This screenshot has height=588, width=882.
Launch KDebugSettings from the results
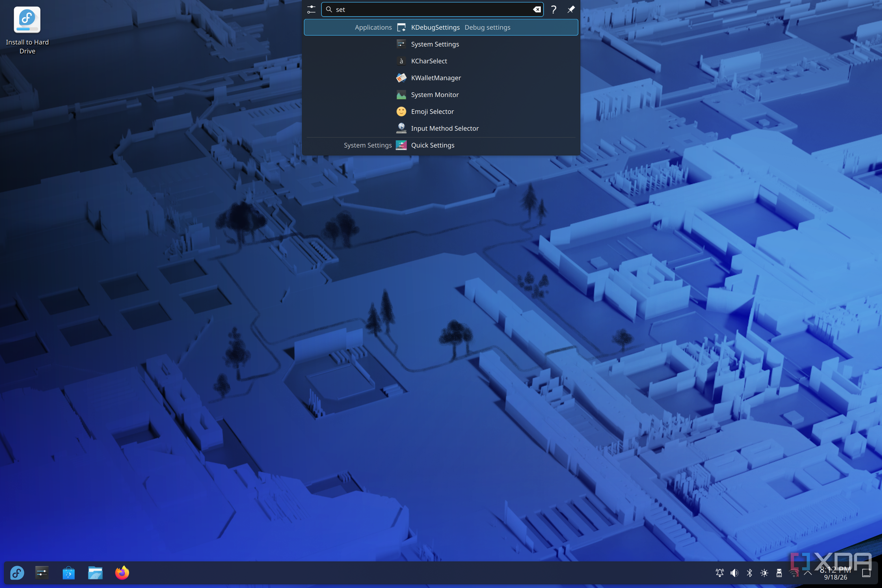pyautogui.click(x=441, y=27)
